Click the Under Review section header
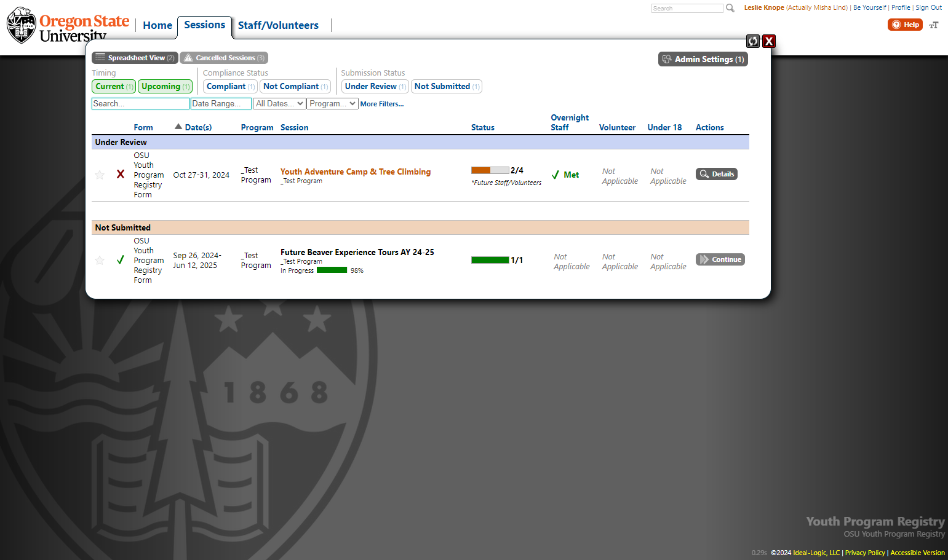This screenshot has height=560, width=948. tap(420, 142)
